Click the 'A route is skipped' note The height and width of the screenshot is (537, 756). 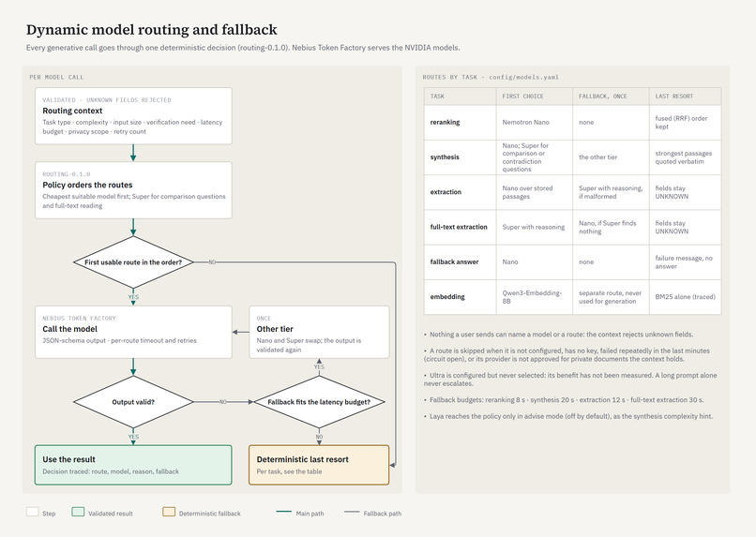pos(567,355)
